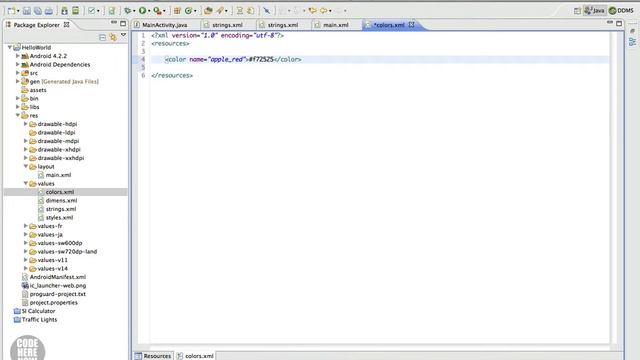Expand the src folder
640x360 pixels.
coord(18,73)
